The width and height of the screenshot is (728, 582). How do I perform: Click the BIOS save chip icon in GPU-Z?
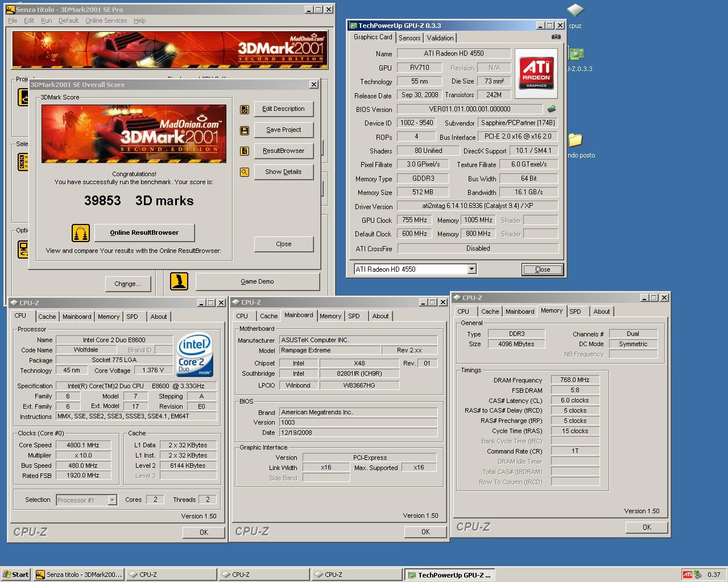click(551, 109)
